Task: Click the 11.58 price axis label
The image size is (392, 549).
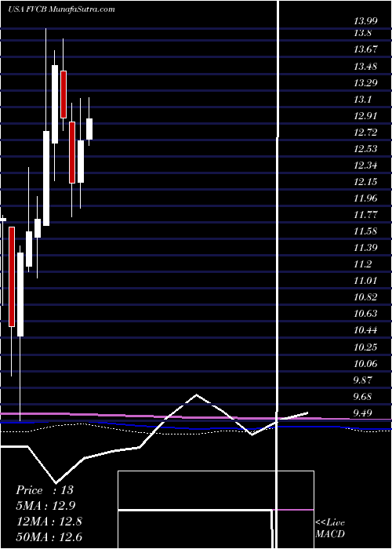Action: (x=365, y=231)
